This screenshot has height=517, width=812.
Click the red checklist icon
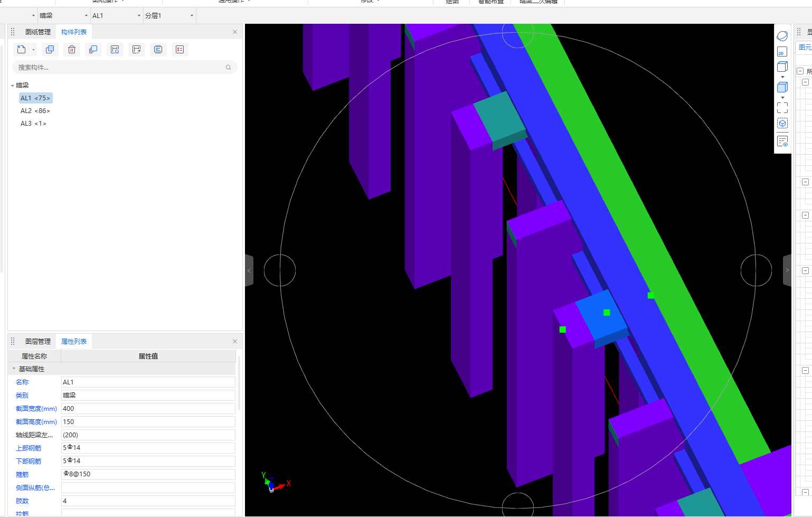[x=180, y=50]
